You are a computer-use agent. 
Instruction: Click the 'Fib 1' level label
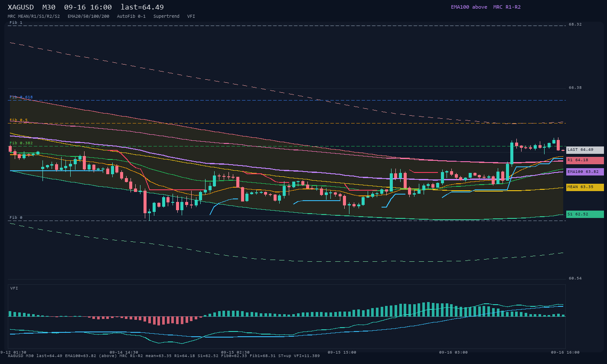point(16,23)
